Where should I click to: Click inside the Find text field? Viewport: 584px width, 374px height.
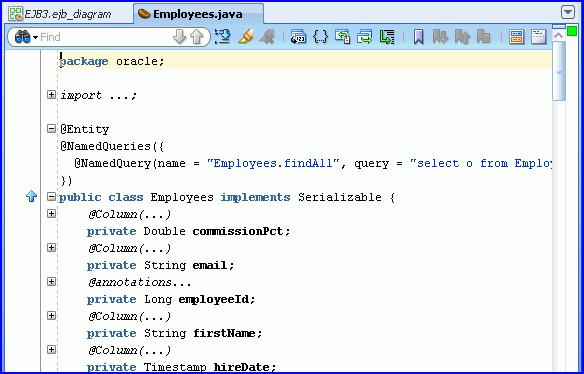pos(104,37)
